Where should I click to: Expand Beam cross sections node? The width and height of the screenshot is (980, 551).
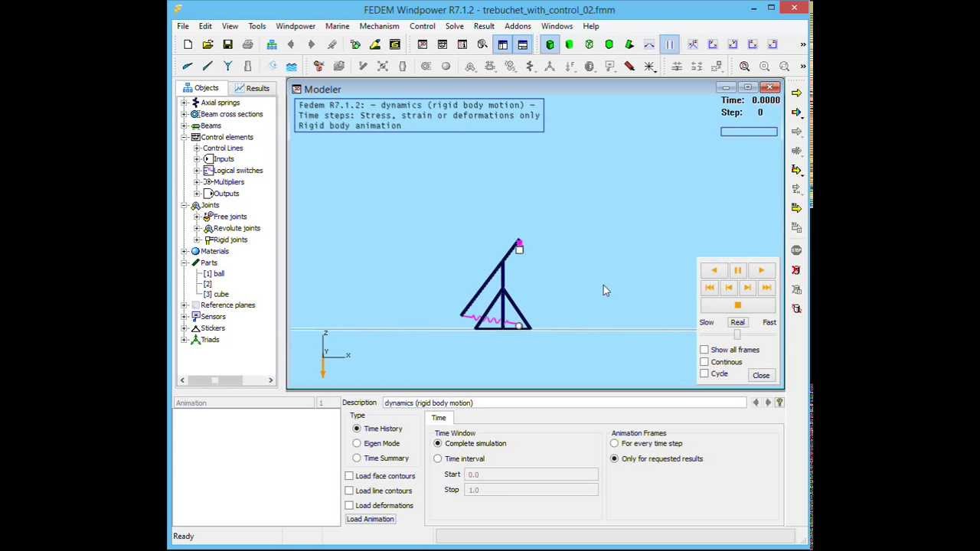(185, 114)
